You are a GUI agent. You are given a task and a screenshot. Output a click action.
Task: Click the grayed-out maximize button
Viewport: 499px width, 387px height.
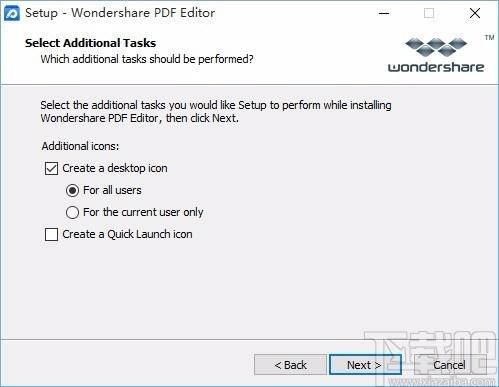click(x=429, y=13)
